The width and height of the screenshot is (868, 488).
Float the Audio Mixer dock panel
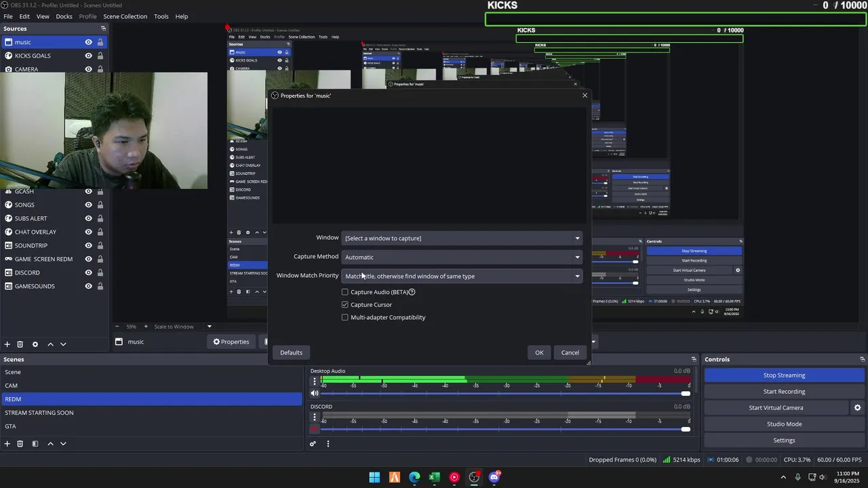pyautogui.click(x=694, y=359)
